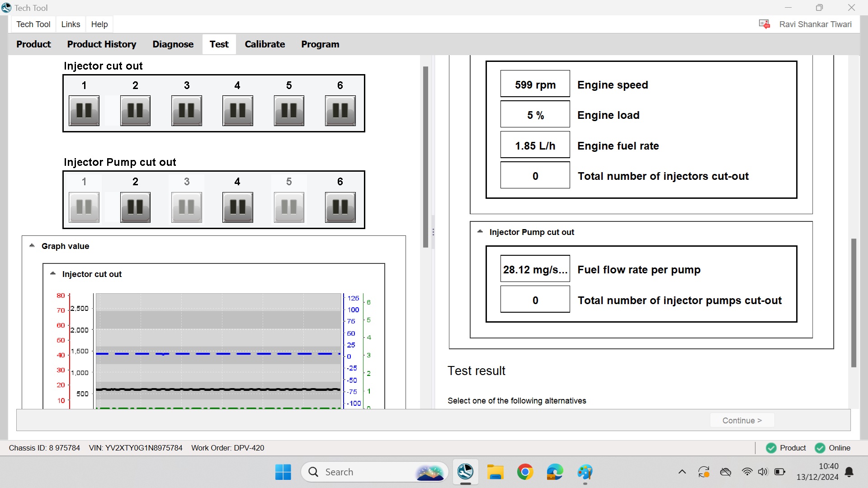868x488 pixels.
Task: Click the right panel vertical scrollbar
Action: point(854,303)
